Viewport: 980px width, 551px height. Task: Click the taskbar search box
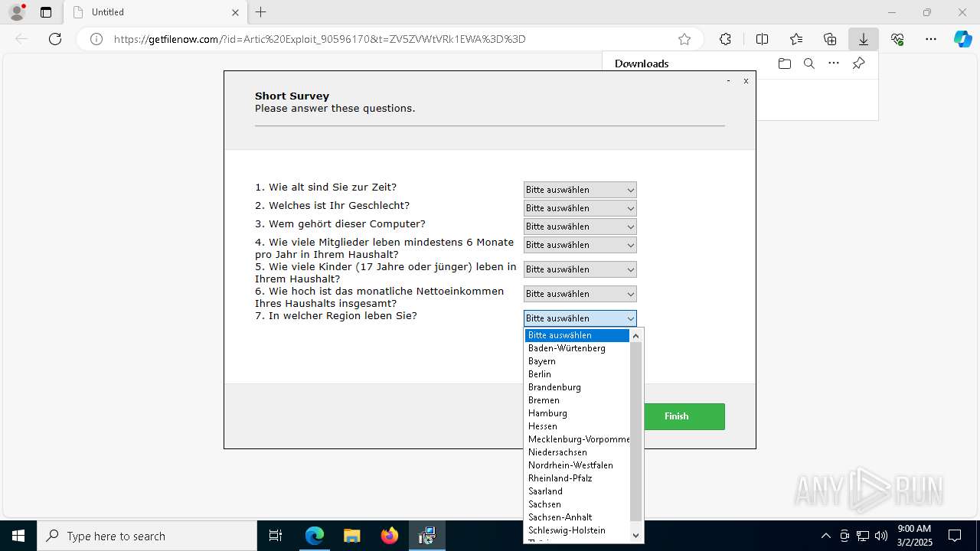pyautogui.click(x=147, y=536)
